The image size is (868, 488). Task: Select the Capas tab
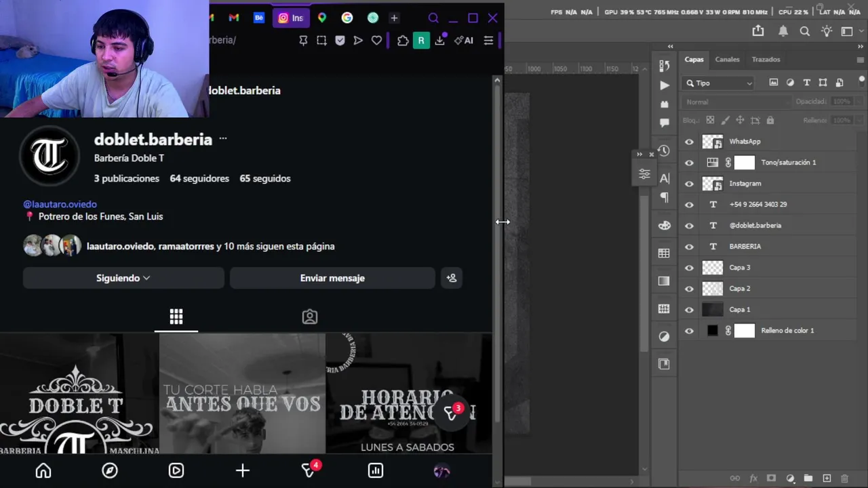pyautogui.click(x=694, y=60)
